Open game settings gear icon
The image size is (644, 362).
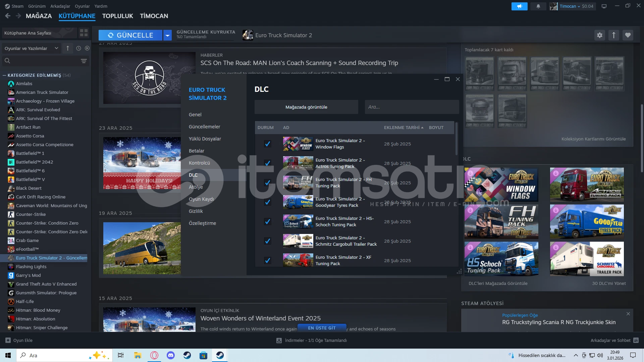[599, 35]
